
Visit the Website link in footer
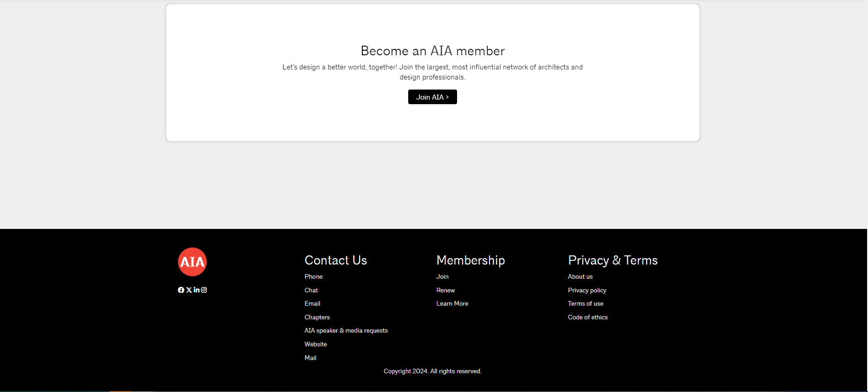(316, 344)
